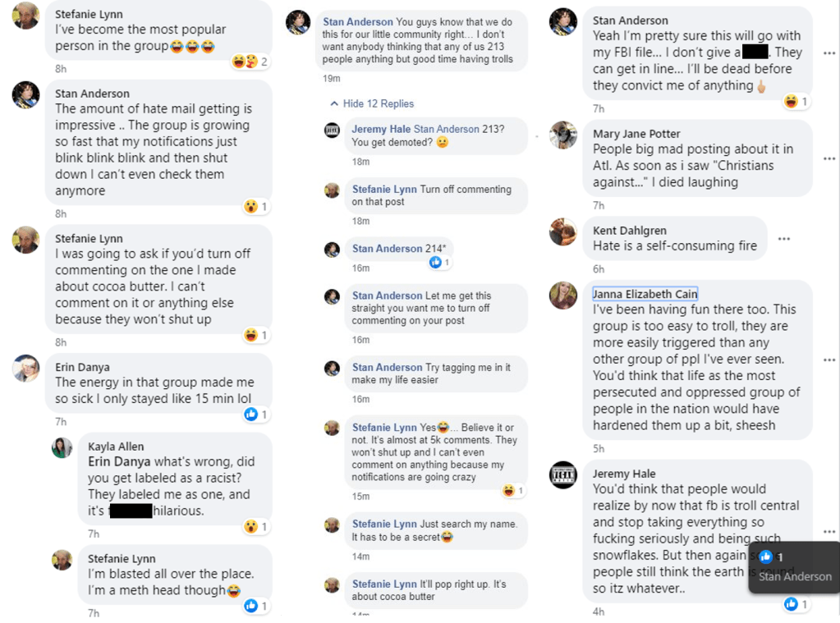This screenshot has width=840, height=623.
Task: Click Mary Jane Potter's profile picture
Action: point(563,135)
